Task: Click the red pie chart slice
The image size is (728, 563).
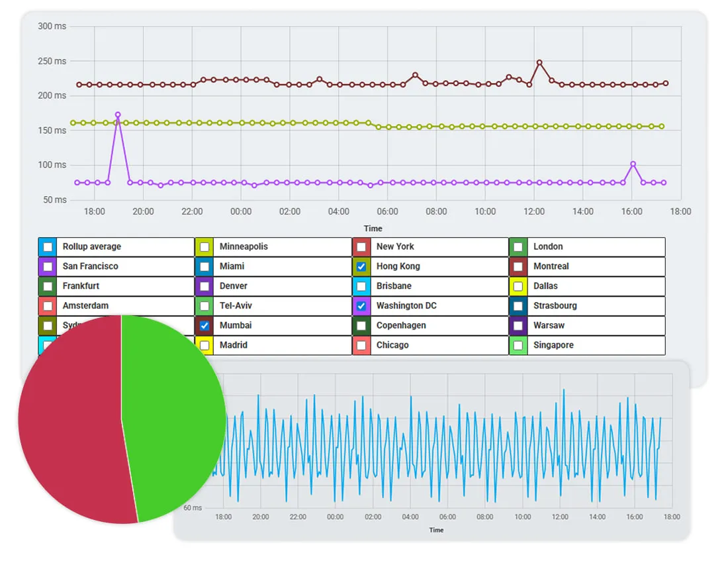Action: [x=73, y=424]
